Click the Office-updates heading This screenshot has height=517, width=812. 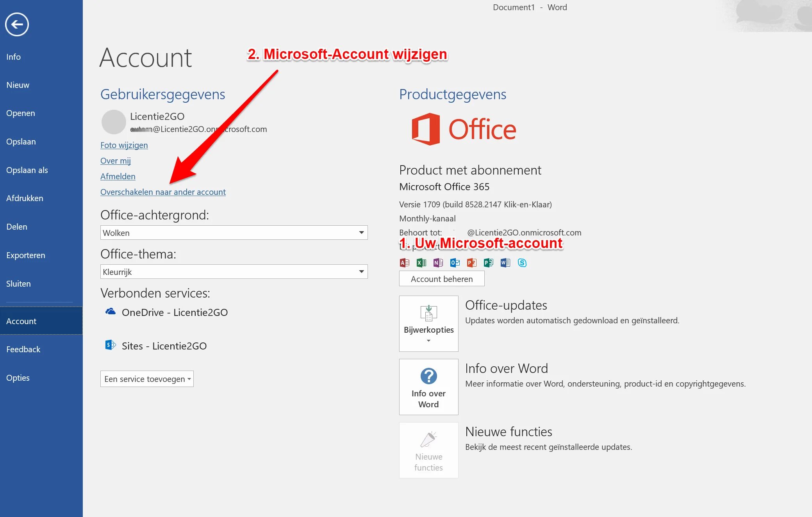coord(506,305)
